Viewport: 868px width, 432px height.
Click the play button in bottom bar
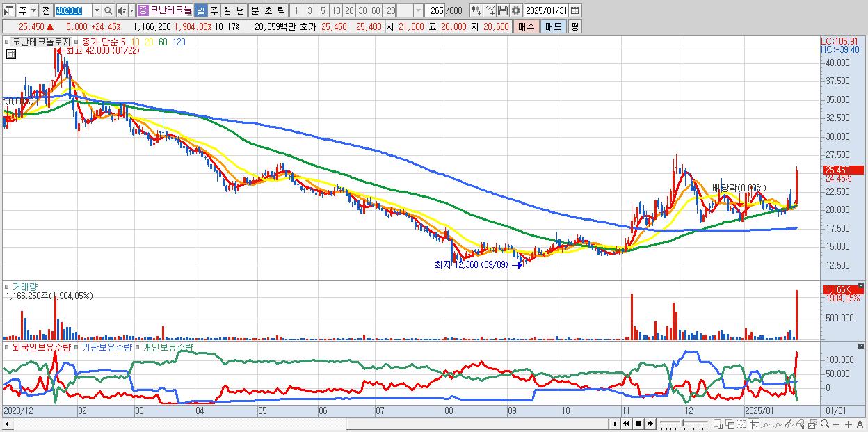[x=616, y=424]
